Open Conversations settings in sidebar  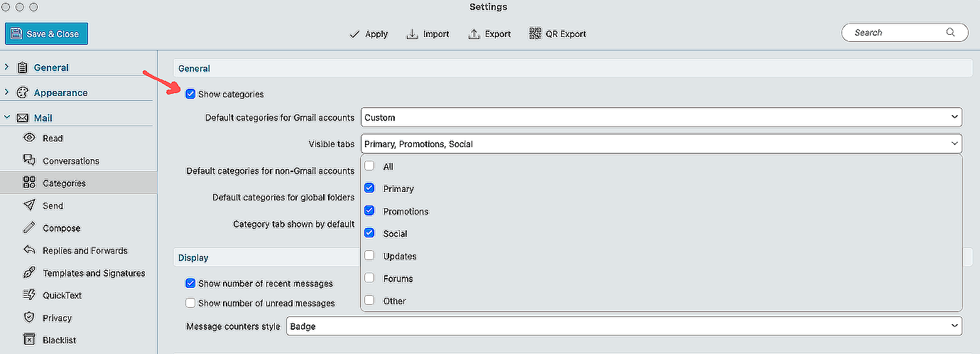[71, 161]
